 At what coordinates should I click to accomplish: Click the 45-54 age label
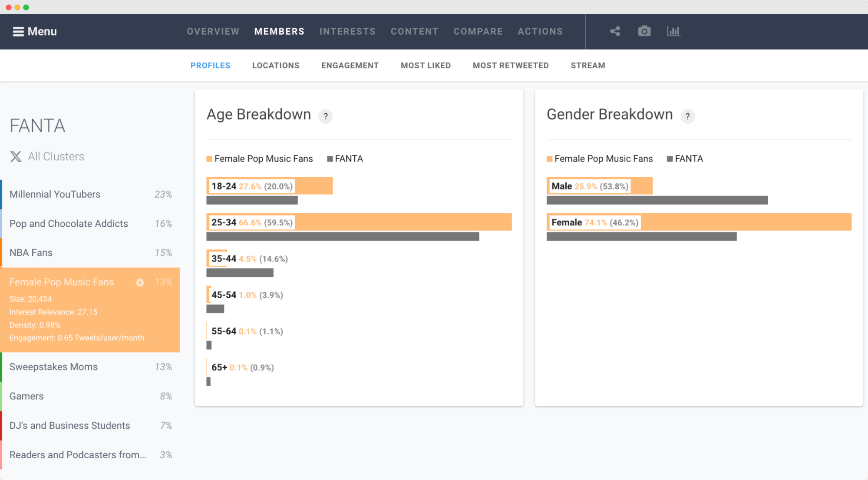[x=224, y=295]
